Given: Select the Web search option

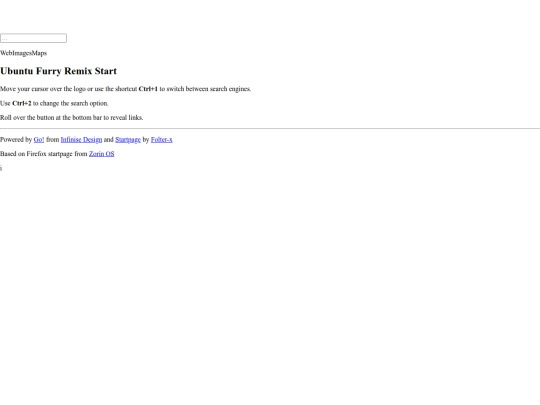Looking at the screenshot, I should (x=6, y=53).
